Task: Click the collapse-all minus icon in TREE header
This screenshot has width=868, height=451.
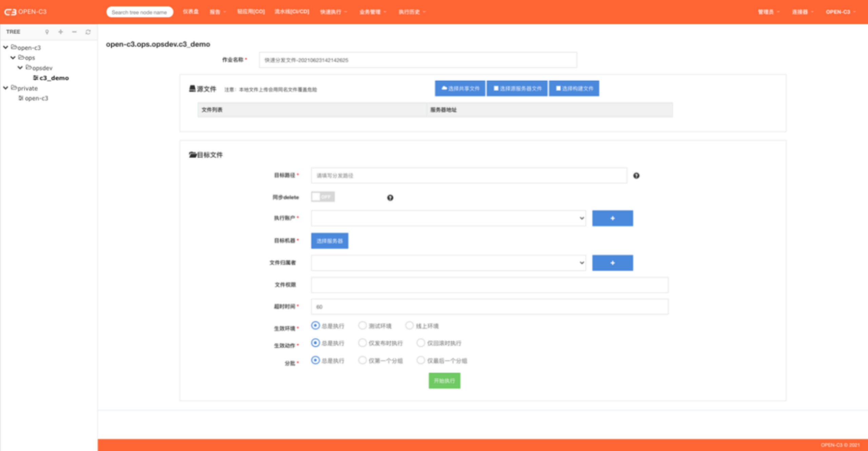Action: [74, 32]
